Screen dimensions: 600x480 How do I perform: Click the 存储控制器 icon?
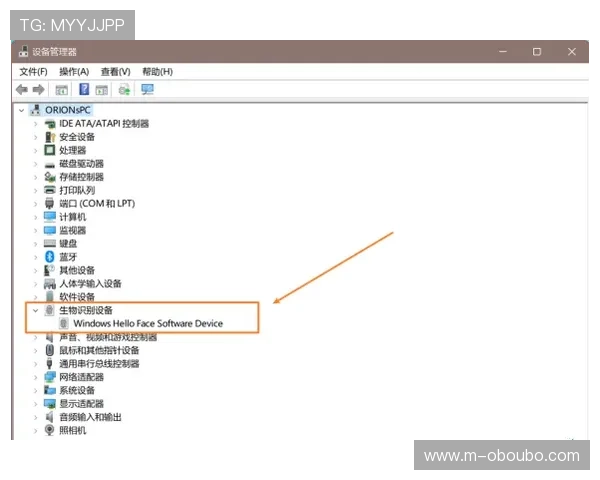[50, 177]
